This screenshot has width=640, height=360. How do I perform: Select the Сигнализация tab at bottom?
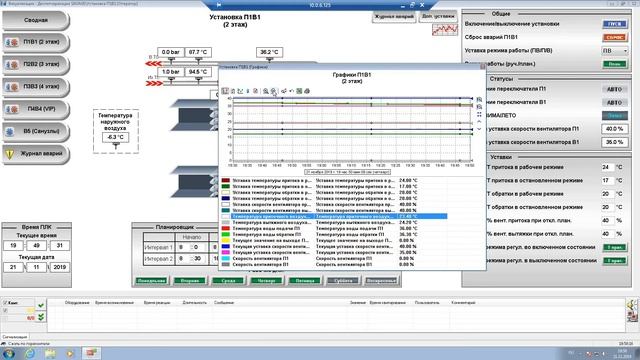tap(15, 337)
